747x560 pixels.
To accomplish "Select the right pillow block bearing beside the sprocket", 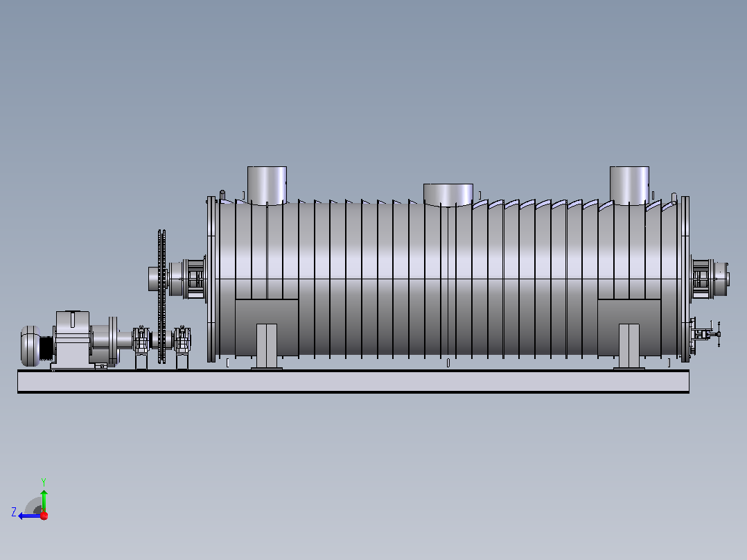I will pyautogui.click(x=182, y=346).
